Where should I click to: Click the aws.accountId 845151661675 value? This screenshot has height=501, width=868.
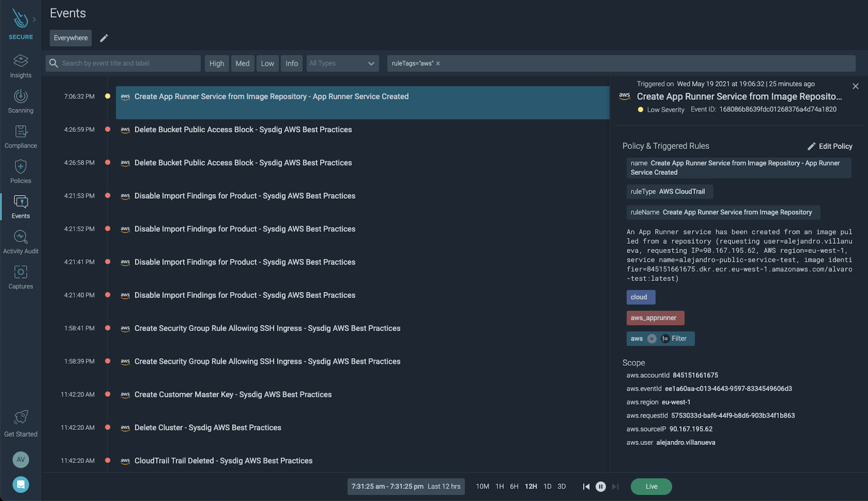pyautogui.click(x=695, y=375)
